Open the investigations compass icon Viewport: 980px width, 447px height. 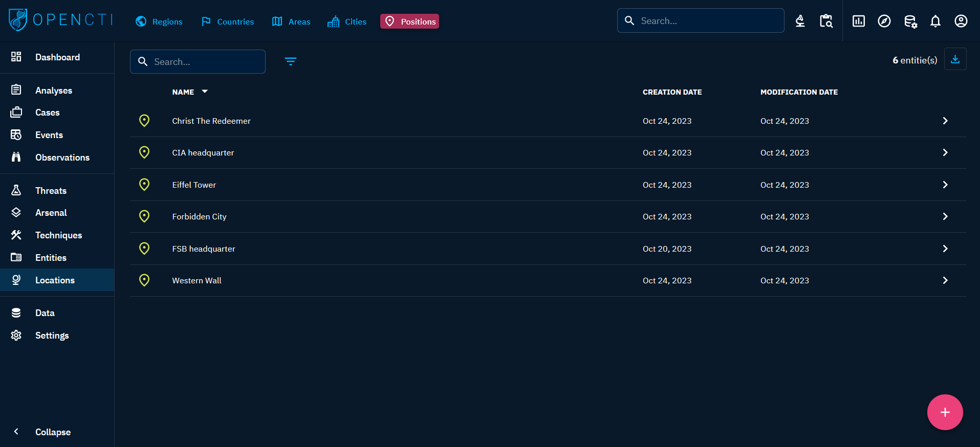pos(884,21)
